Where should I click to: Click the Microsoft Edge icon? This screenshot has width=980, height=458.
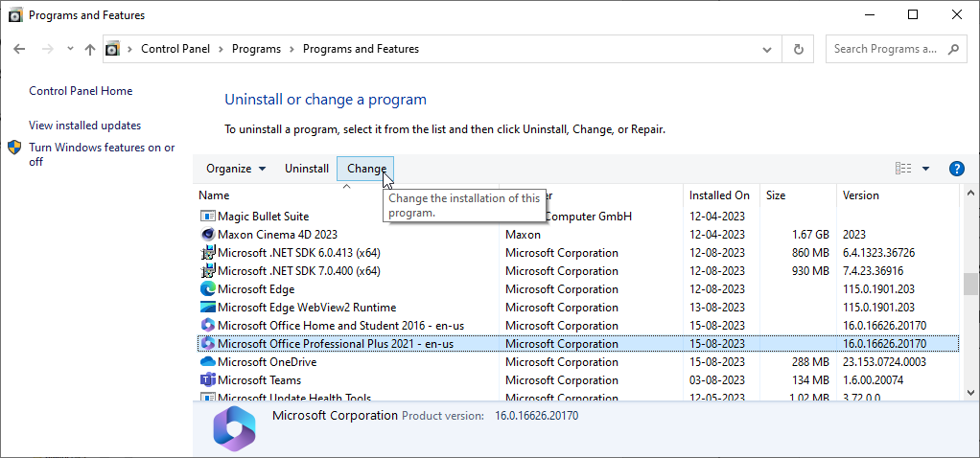click(207, 289)
